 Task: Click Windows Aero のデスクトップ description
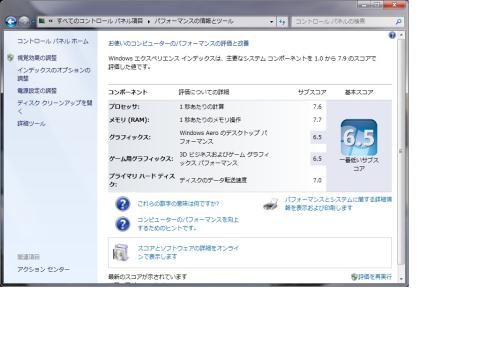[223, 137]
